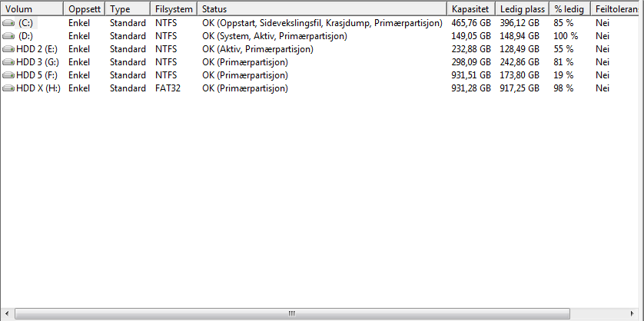The width and height of the screenshot is (644, 321).
Task: Select the (D:) volume name
Action: point(25,36)
